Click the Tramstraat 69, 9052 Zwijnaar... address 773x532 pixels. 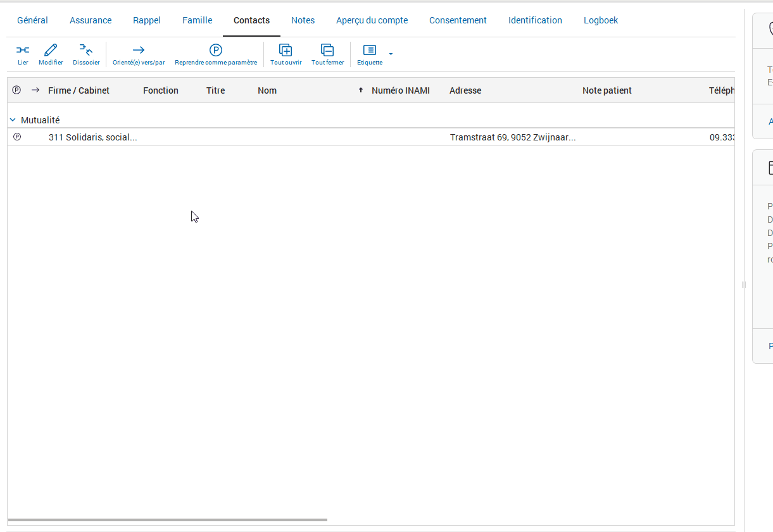coord(513,137)
